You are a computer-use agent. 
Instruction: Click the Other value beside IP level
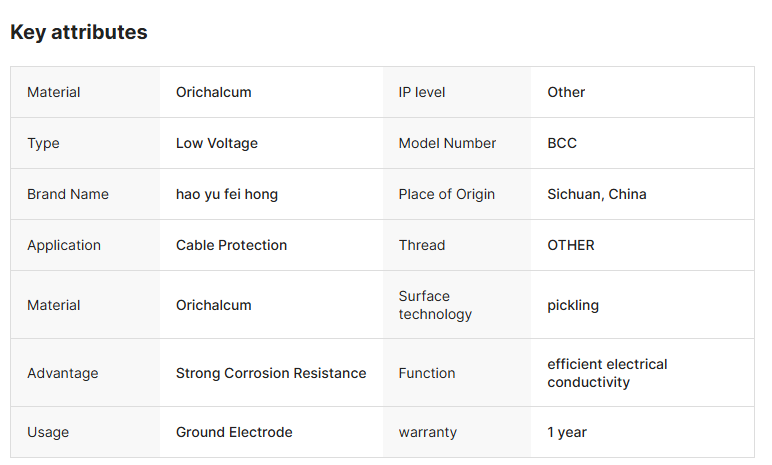tap(566, 92)
